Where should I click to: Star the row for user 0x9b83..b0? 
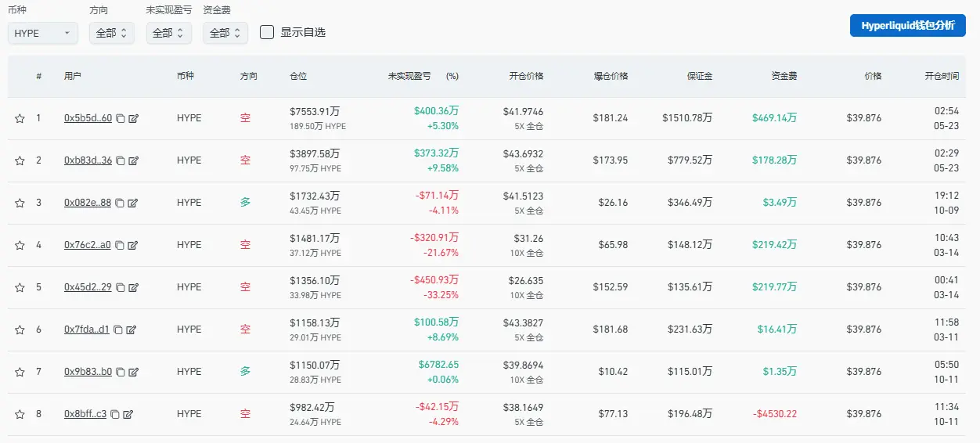pyautogui.click(x=20, y=373)
